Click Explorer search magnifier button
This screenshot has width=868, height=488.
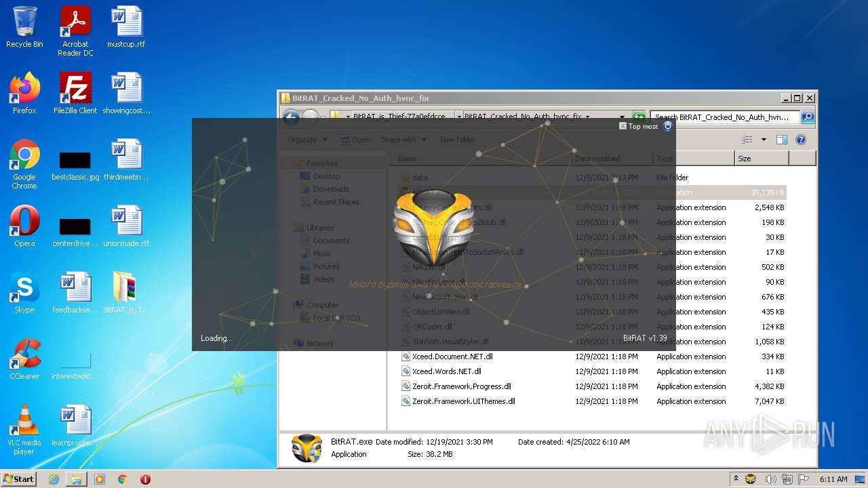pyautogui.click(x=807, y=117)
